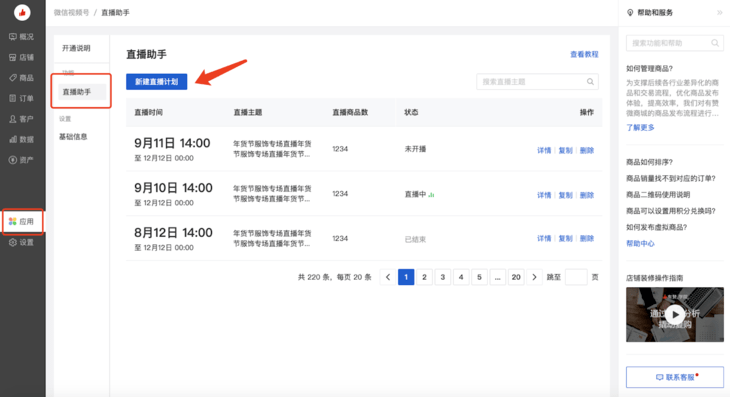730x397 pixels.
Task: Go to 商品 products in the sidebar
Action: (x=21, y=78)
